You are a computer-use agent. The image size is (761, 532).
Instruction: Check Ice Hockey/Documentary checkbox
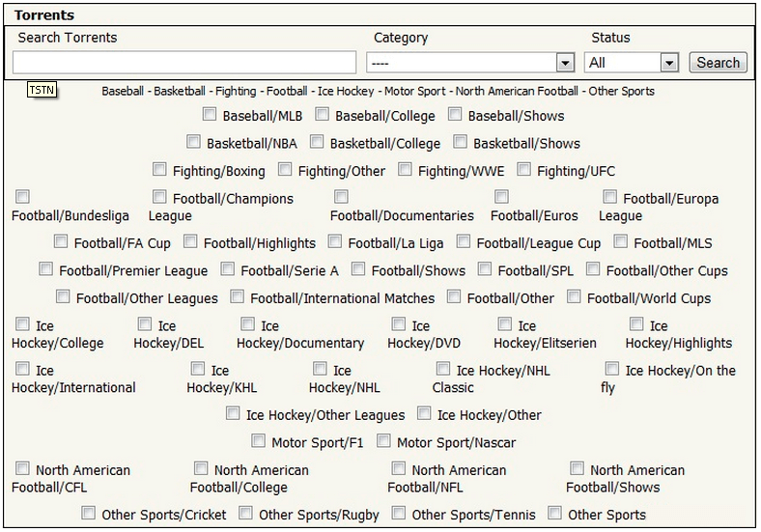(x=247, y=323)
